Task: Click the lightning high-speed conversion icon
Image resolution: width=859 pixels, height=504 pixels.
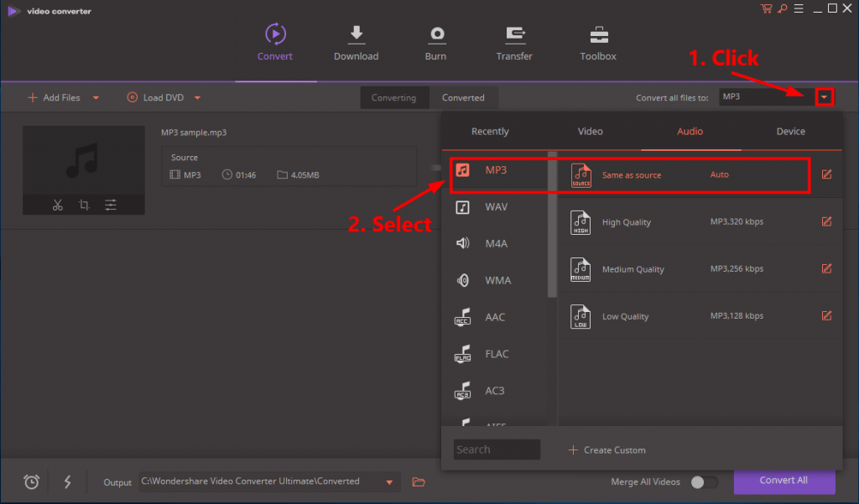Action: (x=67, y=481)
